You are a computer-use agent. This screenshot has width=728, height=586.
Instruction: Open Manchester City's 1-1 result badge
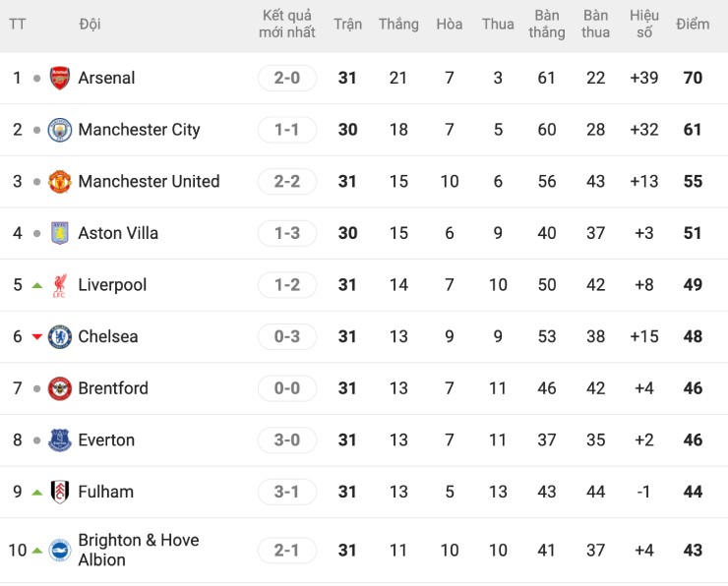287,130
